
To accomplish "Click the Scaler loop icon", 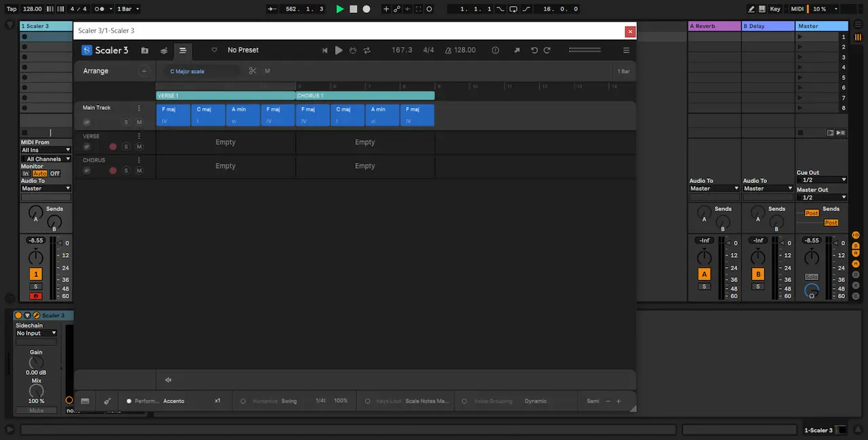I will click(367, 50).
